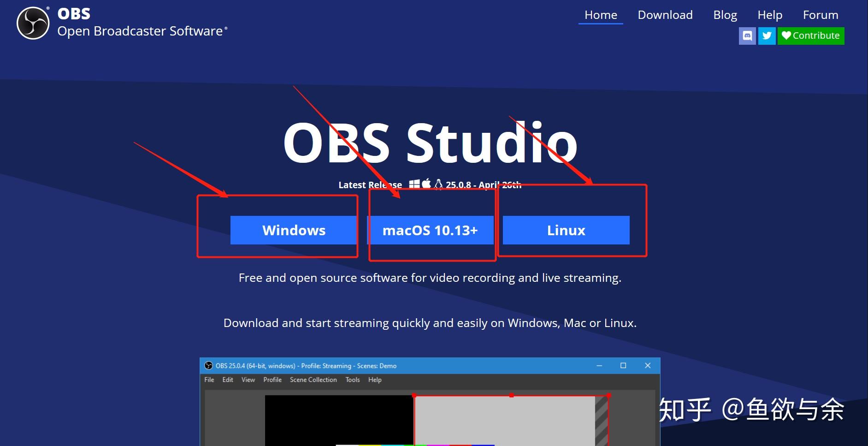The height and width of the screenshot is (446, 868).
Task: Open the Download page
Action: (665, 15)
